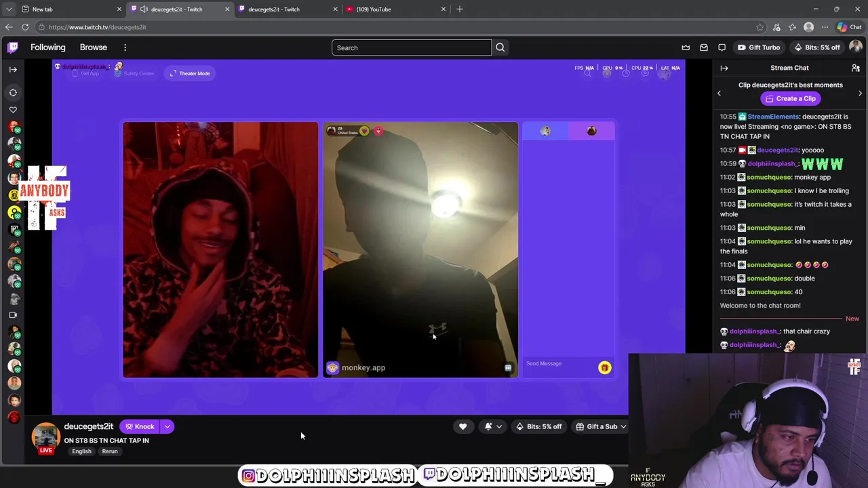Click the address bar URL twitch.tv/deucegets2it

tap(98, 27)
